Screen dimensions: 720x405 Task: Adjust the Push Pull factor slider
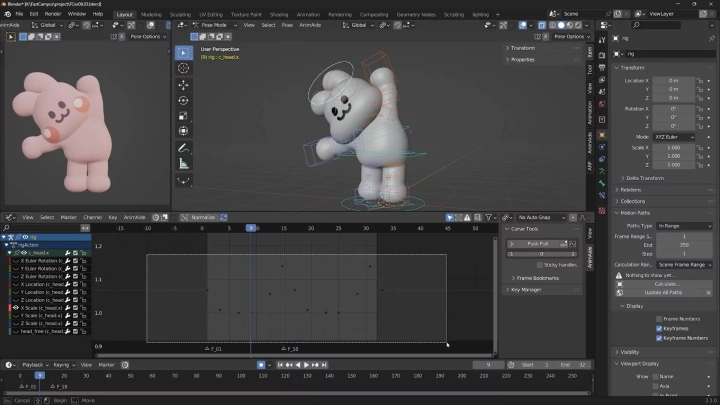pos(541,254)
